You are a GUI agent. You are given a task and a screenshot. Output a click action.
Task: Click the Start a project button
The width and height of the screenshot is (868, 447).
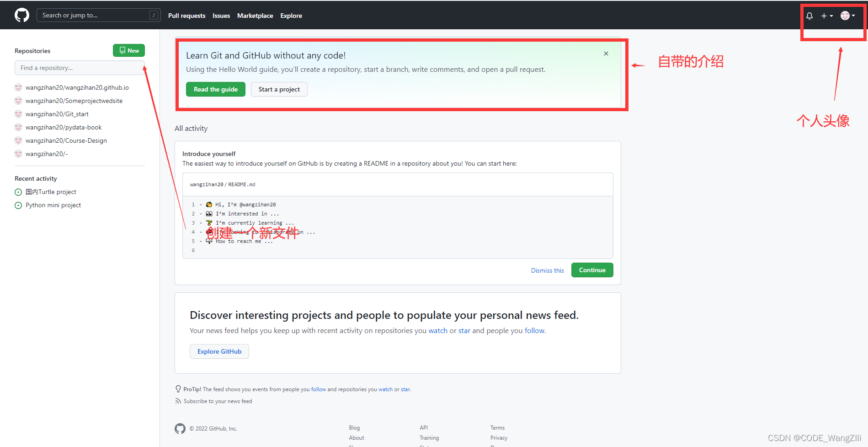point(279,89)
